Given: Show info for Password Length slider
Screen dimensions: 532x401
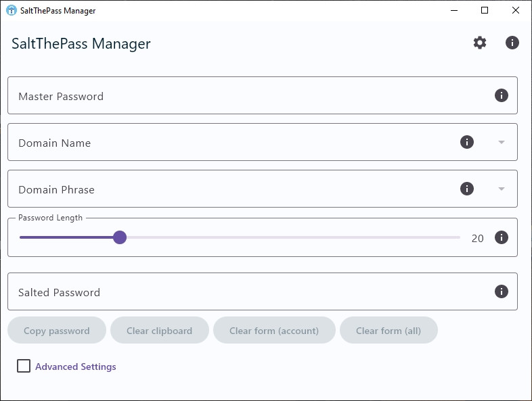Looking at the screenshot, I should pos(501,237).
